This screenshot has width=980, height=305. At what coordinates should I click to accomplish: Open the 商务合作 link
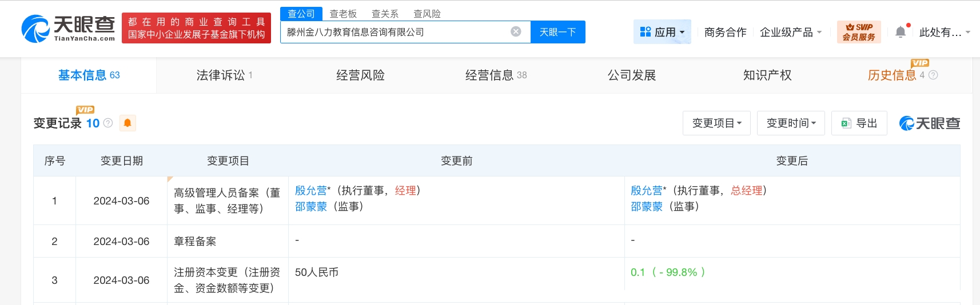tap(725, 32)
